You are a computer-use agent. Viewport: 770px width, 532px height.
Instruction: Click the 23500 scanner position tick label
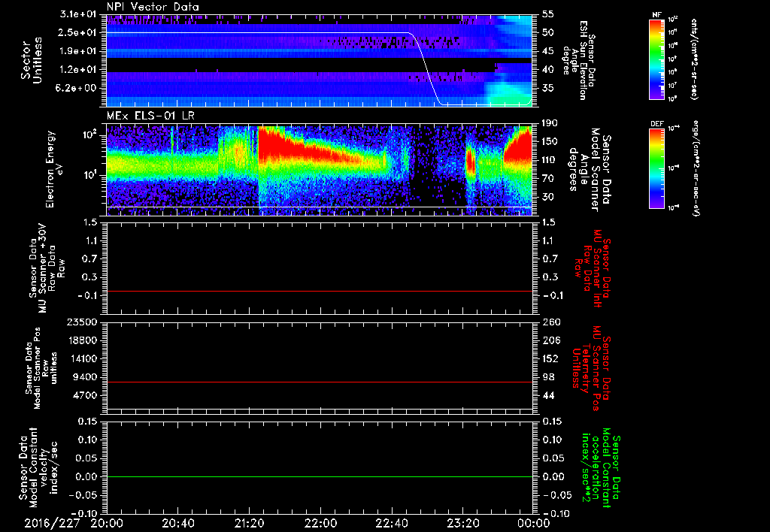(x=80, y=322)
